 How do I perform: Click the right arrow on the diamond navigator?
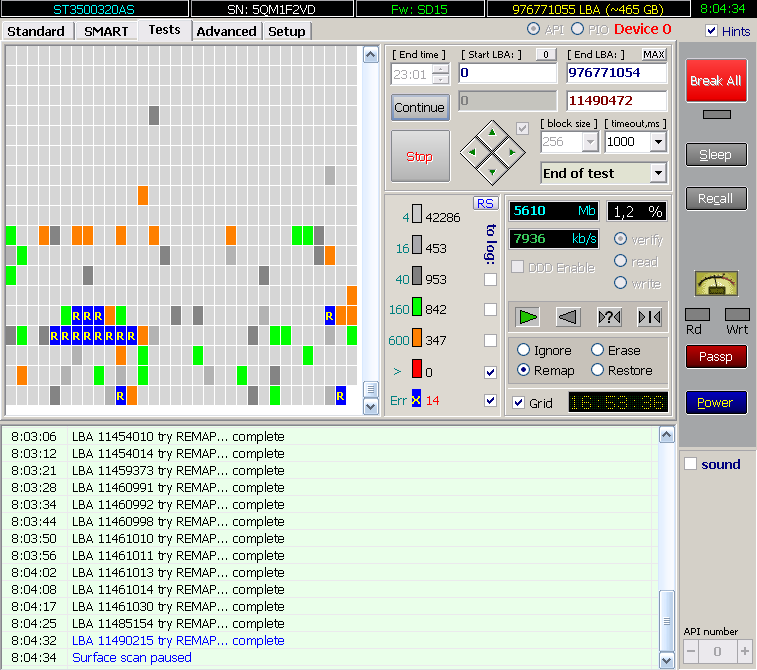[x=512, y=152]
